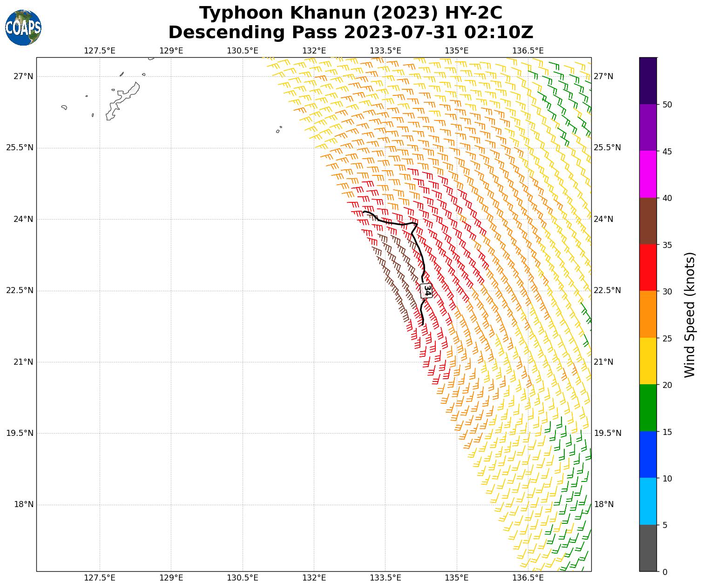Click the 24°N label on the left axis
Image resolution: width=703 pixels, height=588 pixels.
pyautogui.click(x=20, y=219)
